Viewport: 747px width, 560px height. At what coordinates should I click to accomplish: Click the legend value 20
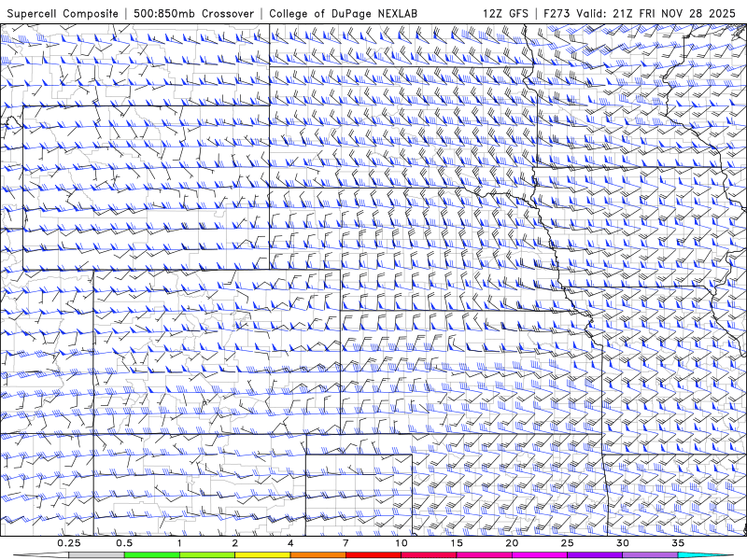pos(512,543)
